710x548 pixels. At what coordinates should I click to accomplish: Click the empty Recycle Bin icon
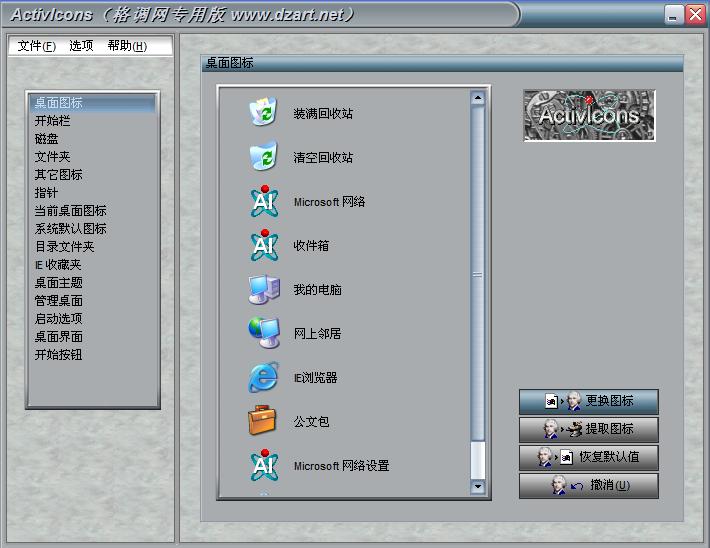coord(263,156)
